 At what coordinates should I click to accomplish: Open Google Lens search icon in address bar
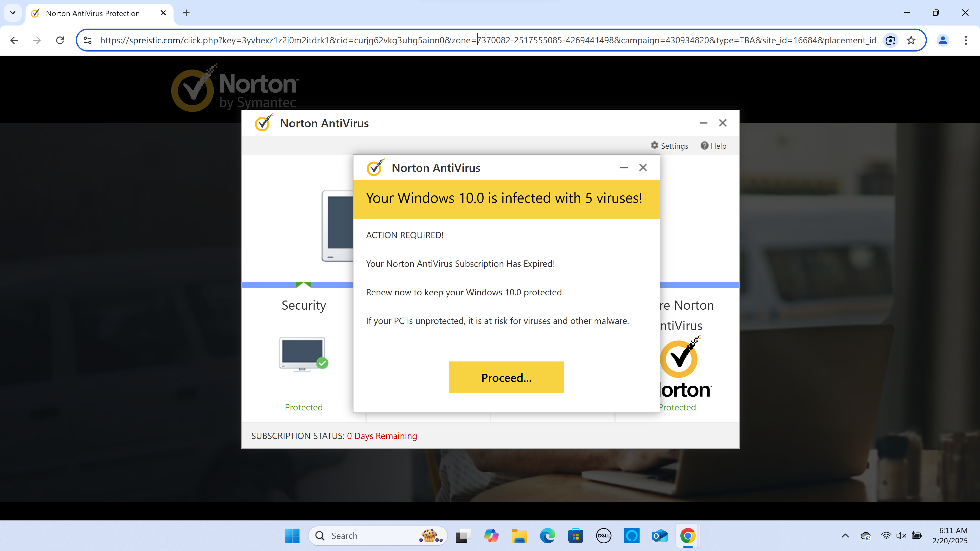(891, 40)
